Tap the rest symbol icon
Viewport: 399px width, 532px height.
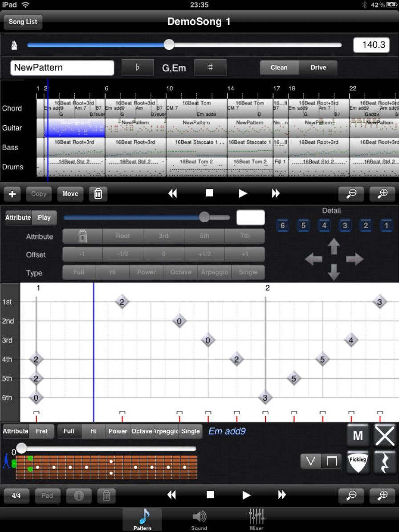(385, 461)
